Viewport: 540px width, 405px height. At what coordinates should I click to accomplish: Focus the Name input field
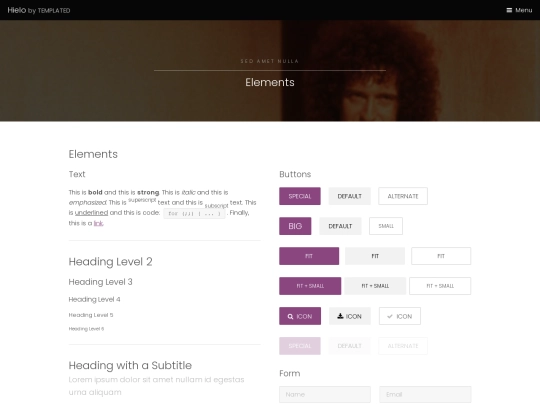click(x=325, y=395)
